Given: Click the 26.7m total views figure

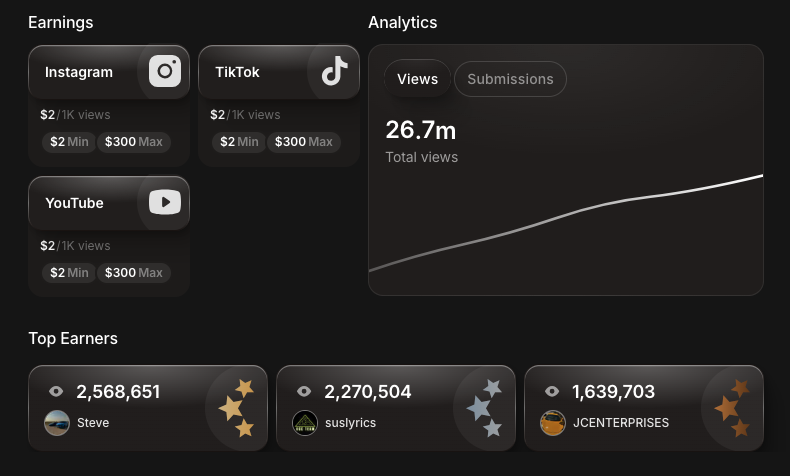Looking at the screenshot, I should [421, 130].
